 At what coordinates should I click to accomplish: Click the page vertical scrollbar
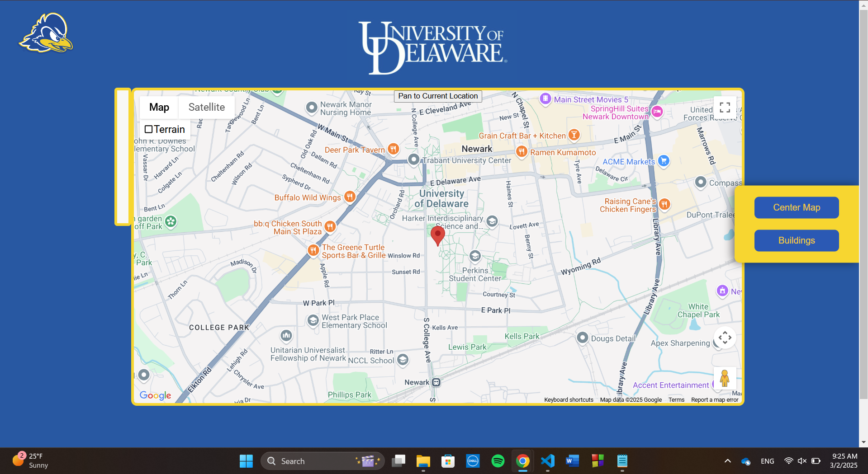(863, 203)
